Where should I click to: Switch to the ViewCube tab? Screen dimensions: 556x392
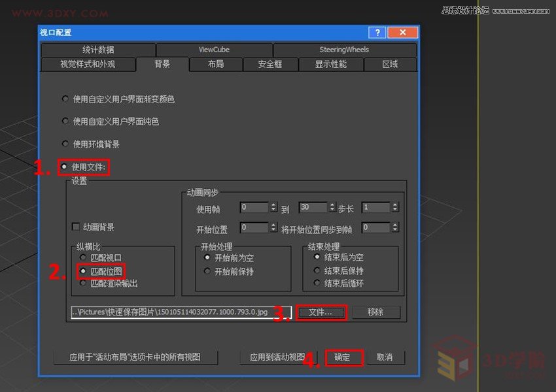[x=214, y=49]
